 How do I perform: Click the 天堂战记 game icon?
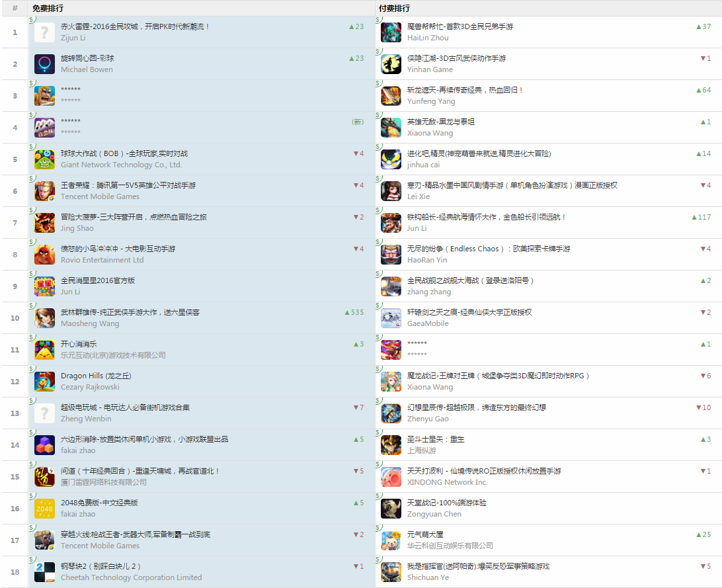[x=391, y=509]
